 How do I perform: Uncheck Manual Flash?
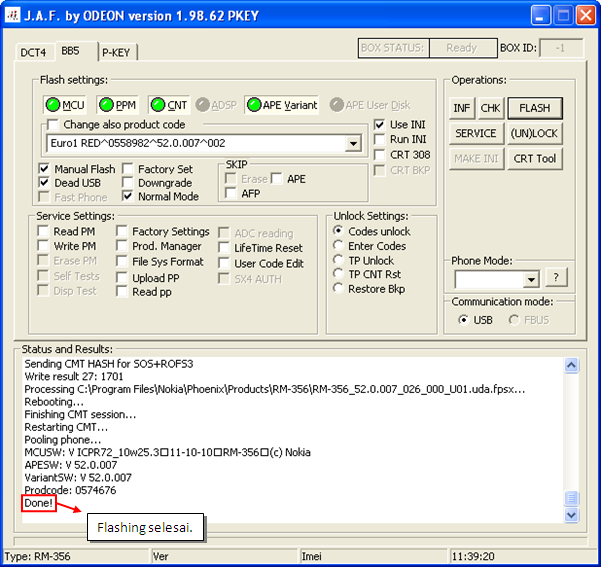pos(44,169)
